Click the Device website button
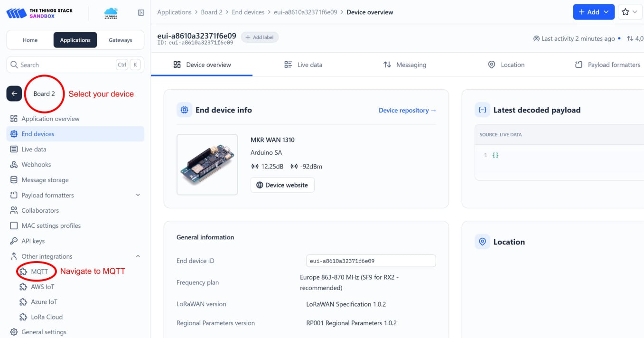This screenshot has width=644, height=338. pyautogui.click(x=282, y=185)
